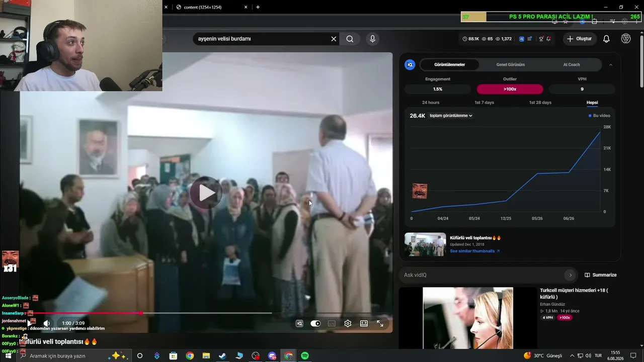644x362 pixels.
Task: Change the TUR keyboard language
Action: (598, 355)
